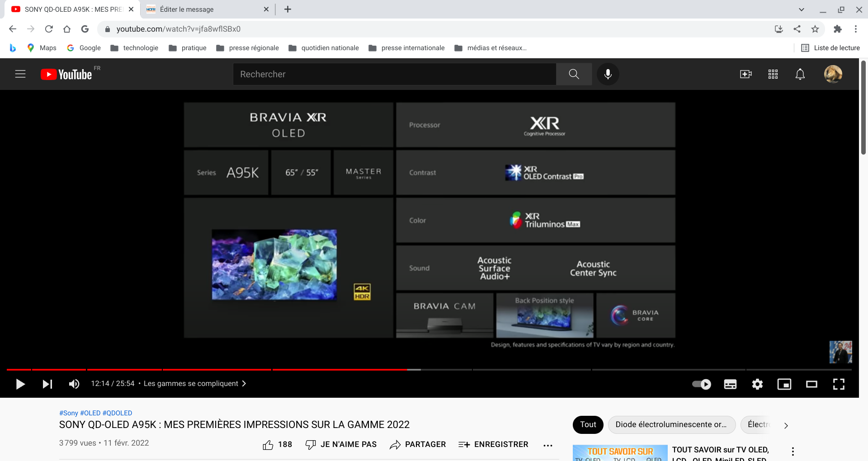The image size is (868, 461).
Task: Open the YouTube guide hamburger menu
Action: pyautogui.click(x=20, y=74)
